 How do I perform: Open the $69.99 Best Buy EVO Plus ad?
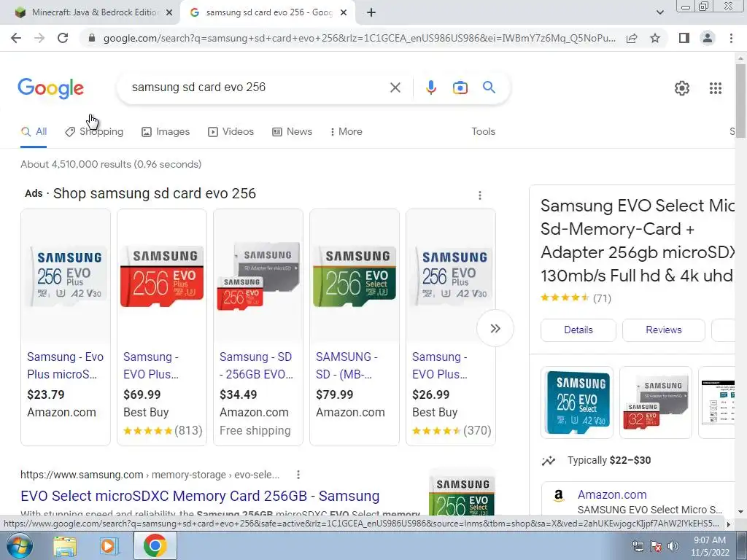162,327
